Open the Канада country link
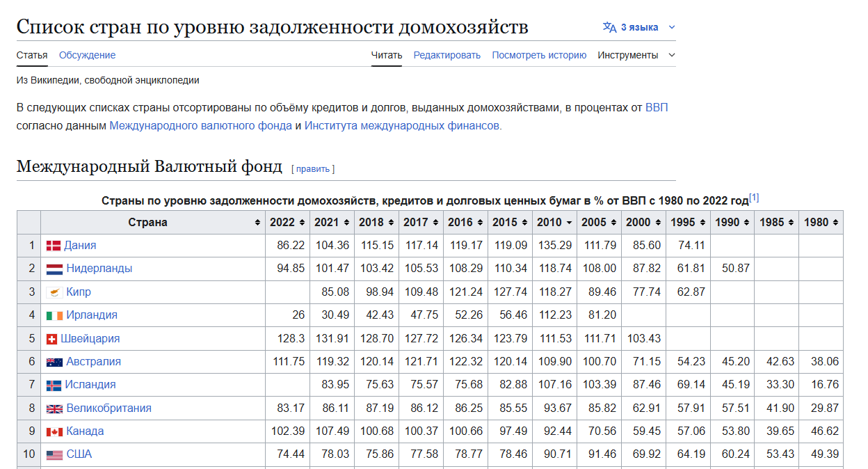 pyautogui.click(x=85, y=431)
